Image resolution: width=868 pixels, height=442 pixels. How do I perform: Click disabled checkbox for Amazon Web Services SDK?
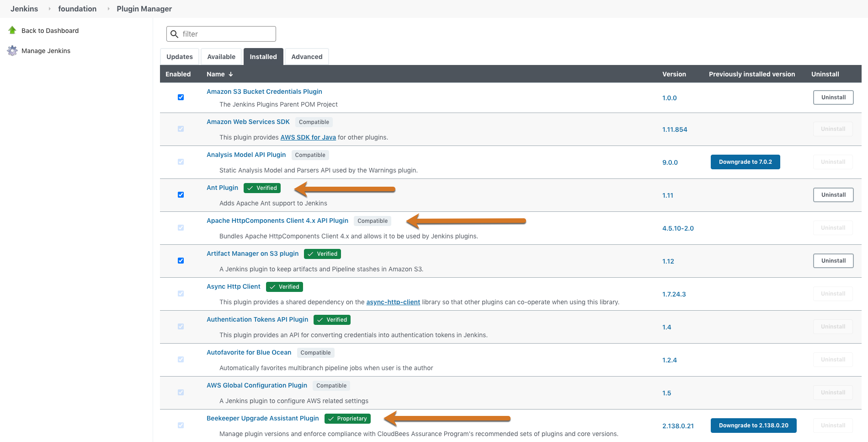(x=181, y=129)
